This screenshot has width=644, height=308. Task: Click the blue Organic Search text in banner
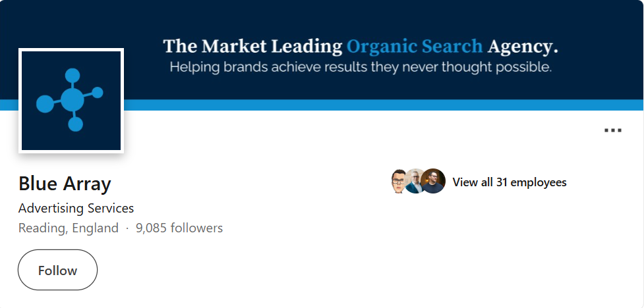415,46
